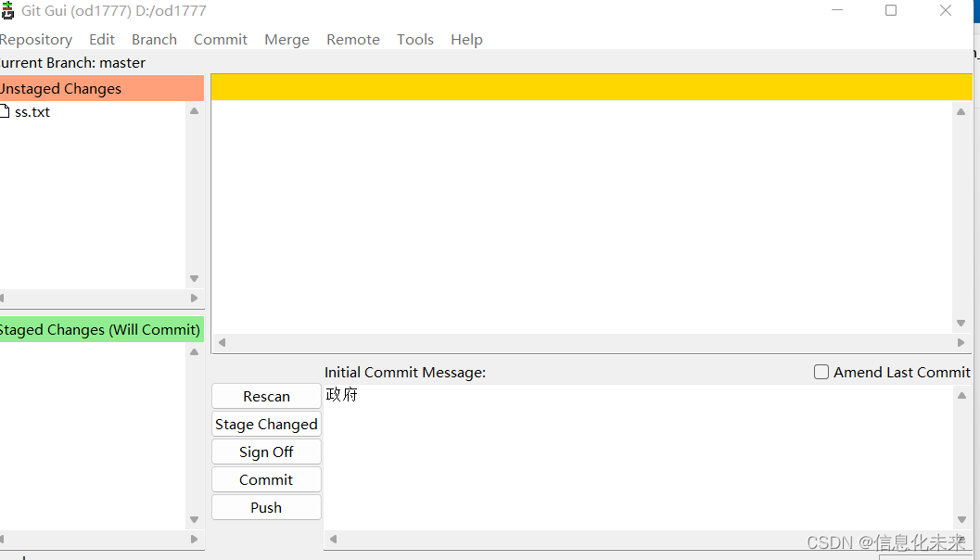The height and width of the screenshot is (560, 980).
Task: Select ss.txt in Unstaged Changes
Action: coord(32,112)
